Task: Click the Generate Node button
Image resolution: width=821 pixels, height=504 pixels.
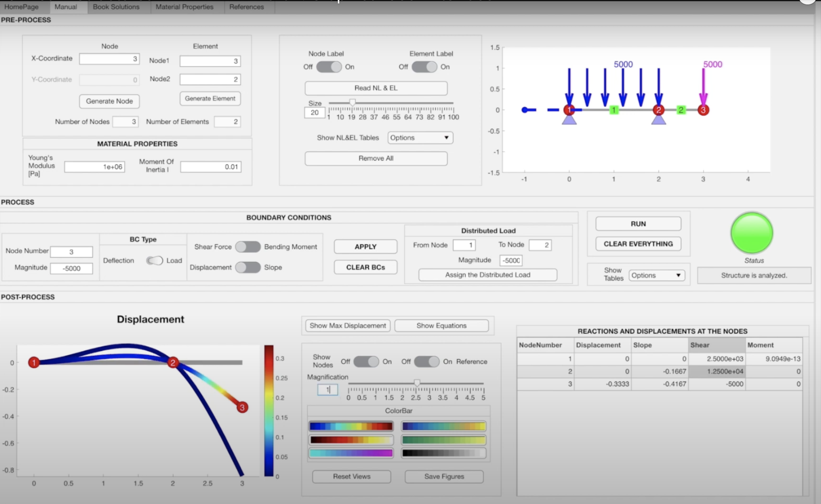Action: coord(109,101)
